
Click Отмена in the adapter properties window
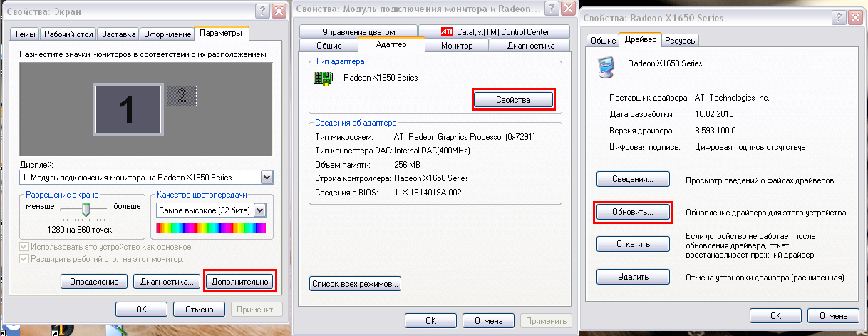tap(489, 320)
